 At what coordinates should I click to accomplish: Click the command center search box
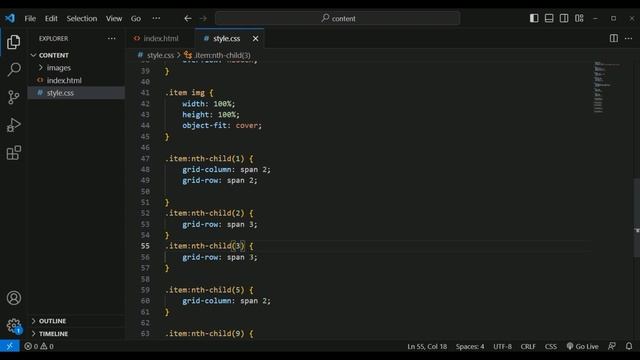coord(338,18)
